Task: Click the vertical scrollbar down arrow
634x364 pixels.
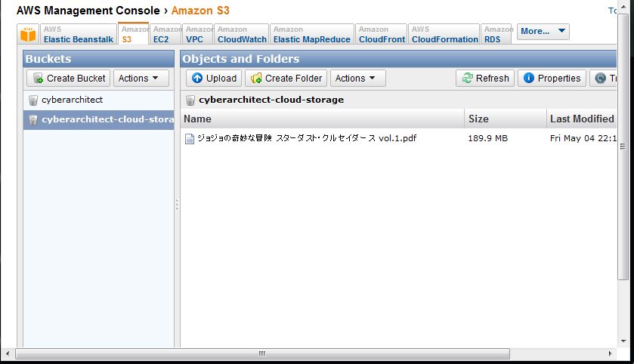Action: pyautogui.click(x=623, y=341)
